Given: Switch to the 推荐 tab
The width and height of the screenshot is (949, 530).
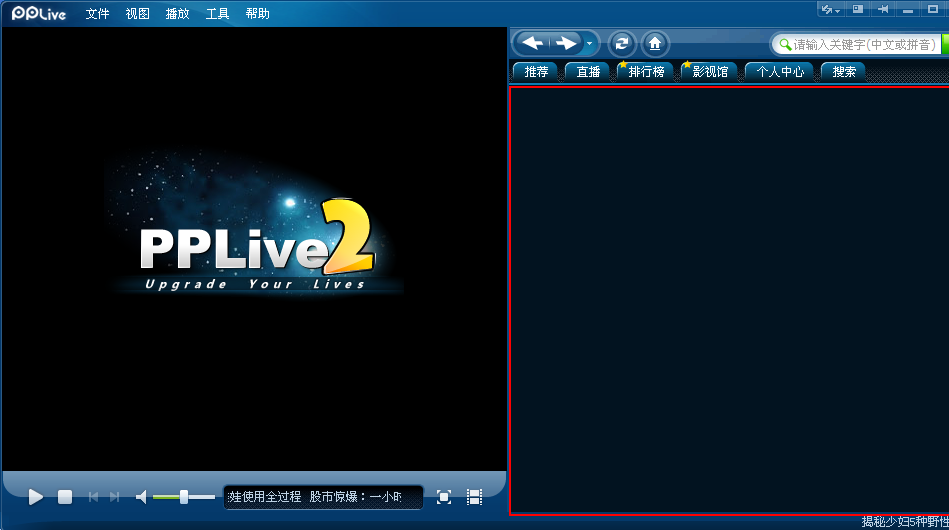Looking at the screenshot, I should pyautogui.click(x=536, y=71).
